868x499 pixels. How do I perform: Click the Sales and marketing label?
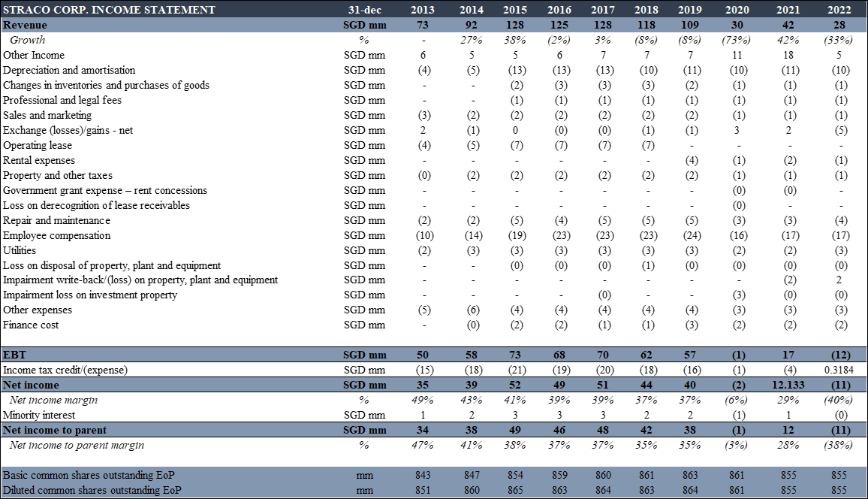click(x=47, y=115)
